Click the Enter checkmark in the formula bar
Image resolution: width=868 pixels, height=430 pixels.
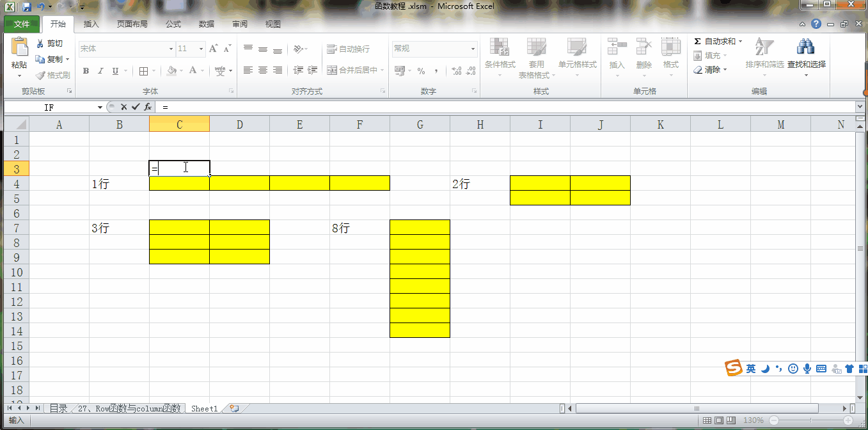click(x=136, y=107)
